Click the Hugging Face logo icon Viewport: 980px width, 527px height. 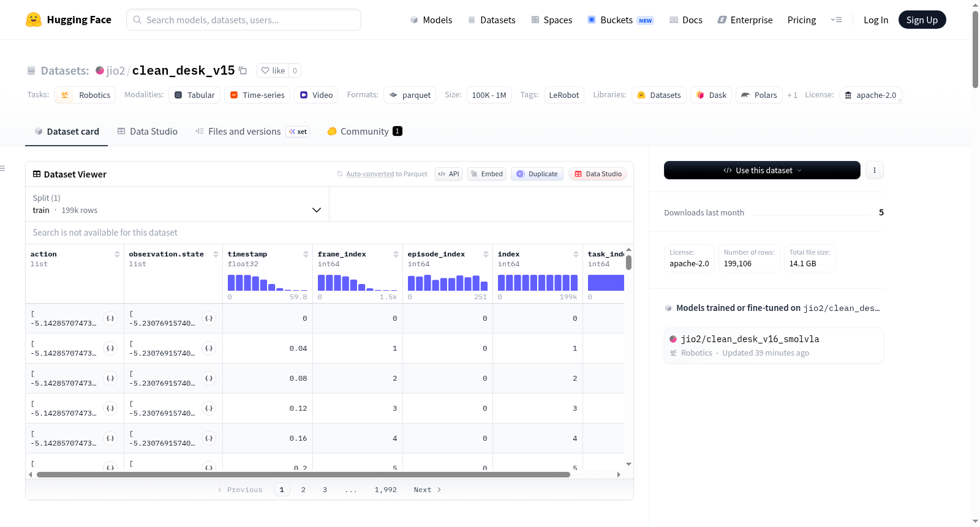[x=34, y=20]
